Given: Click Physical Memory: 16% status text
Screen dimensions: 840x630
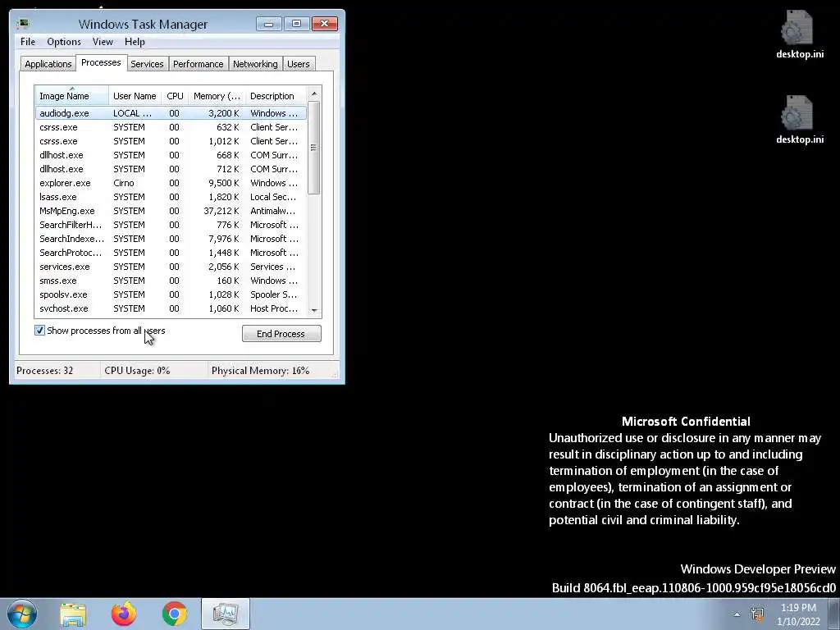Looking at the screenshot, I should (260, 370).
